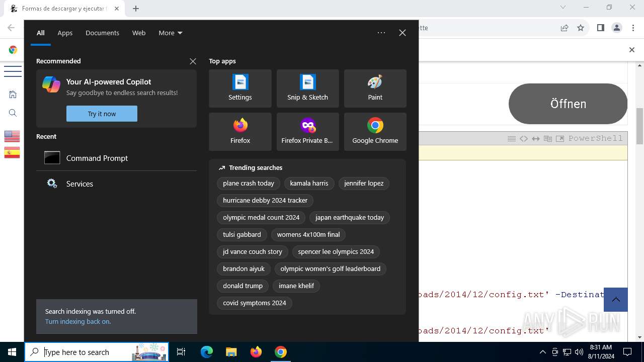Open the tab search dropdown chevron
Screen dimensions: 644x362
(x=563, y=7)
